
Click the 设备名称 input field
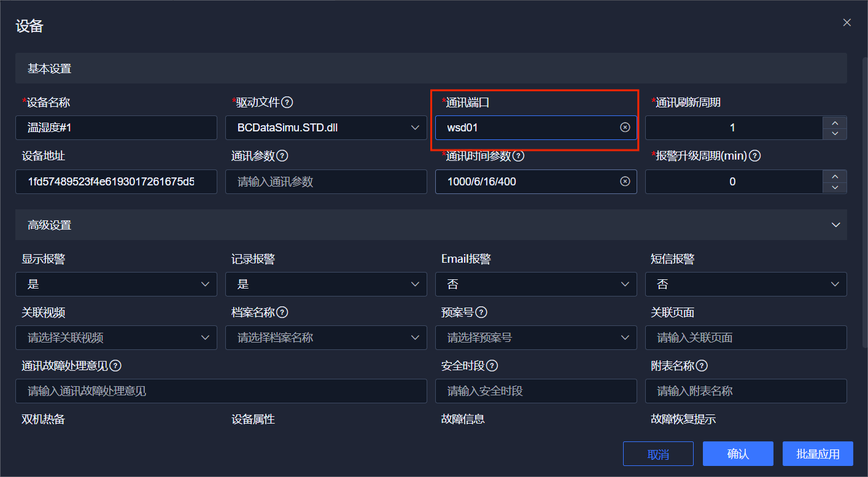pyautogui.click(x=116, y=128)
